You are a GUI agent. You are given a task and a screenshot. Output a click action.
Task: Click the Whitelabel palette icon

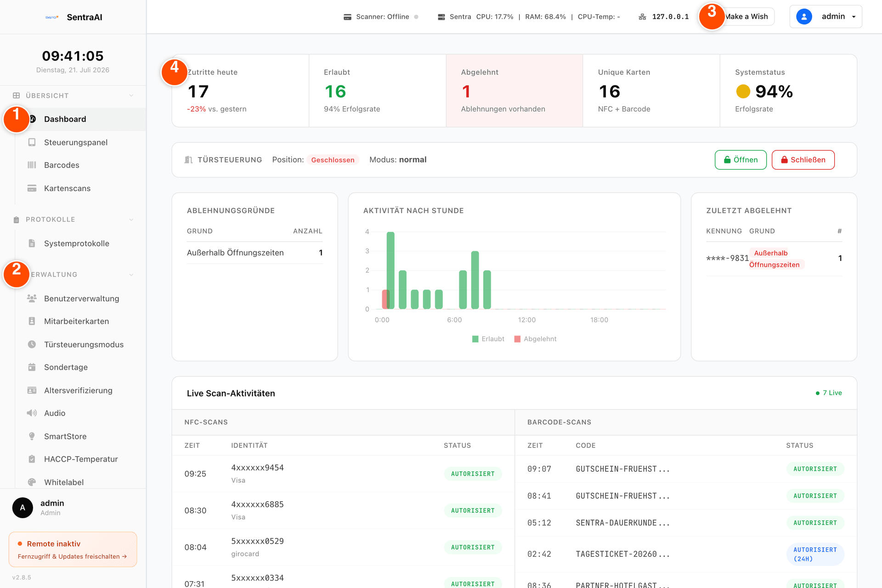32,482
